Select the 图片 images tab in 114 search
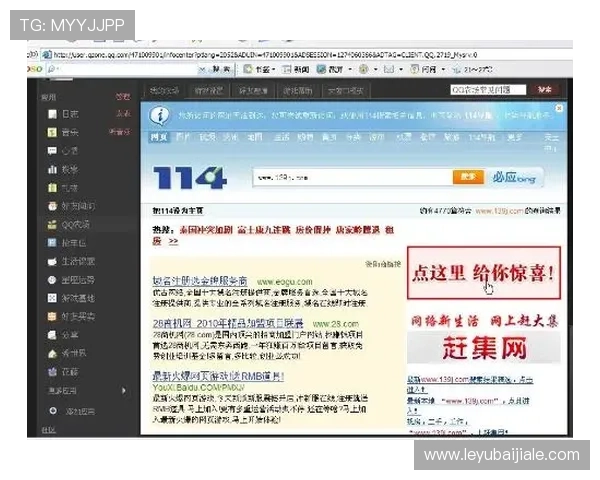600x480 pixels. (183, 137)
